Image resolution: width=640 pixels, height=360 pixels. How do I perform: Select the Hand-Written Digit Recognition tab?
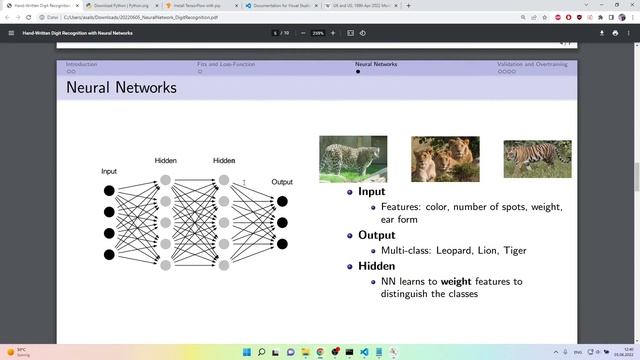pyautogui.click(x=42, y=6)
